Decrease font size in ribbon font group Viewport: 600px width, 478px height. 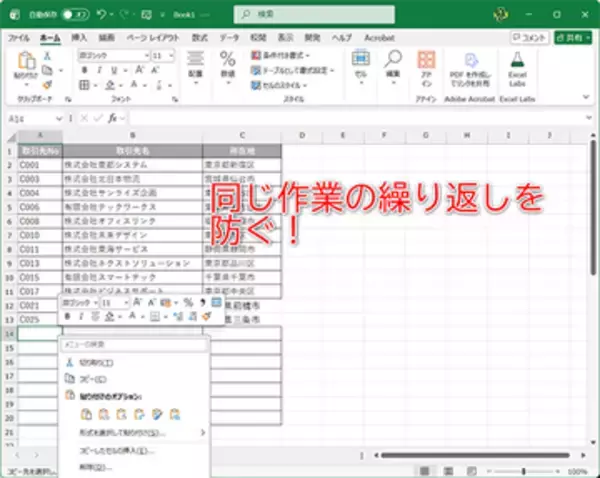[155, 70]
